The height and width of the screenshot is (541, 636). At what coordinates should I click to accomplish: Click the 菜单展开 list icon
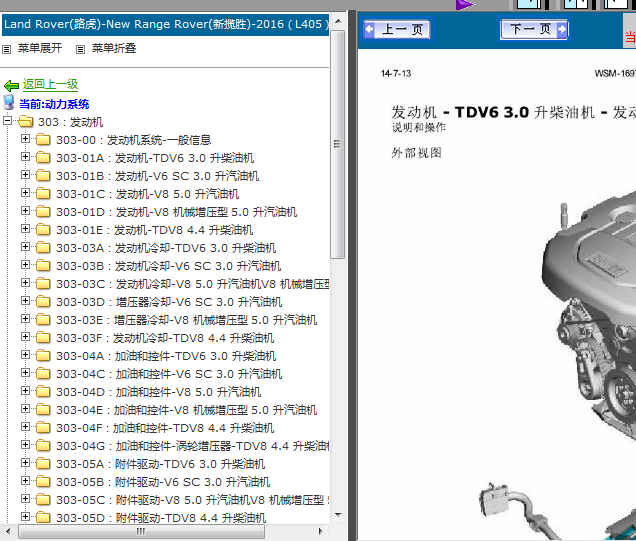6,49
